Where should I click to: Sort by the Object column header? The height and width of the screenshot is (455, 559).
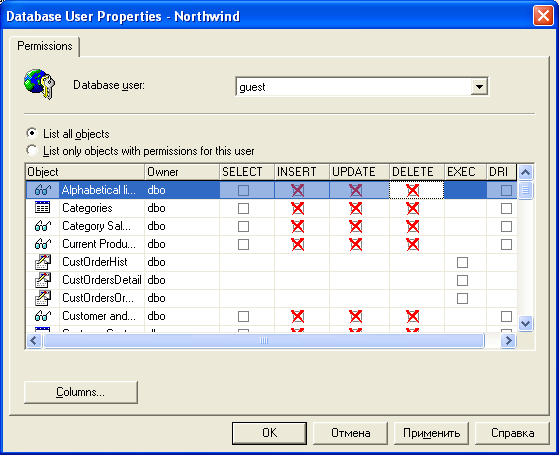pyautogui.click(x=85, y=172)
